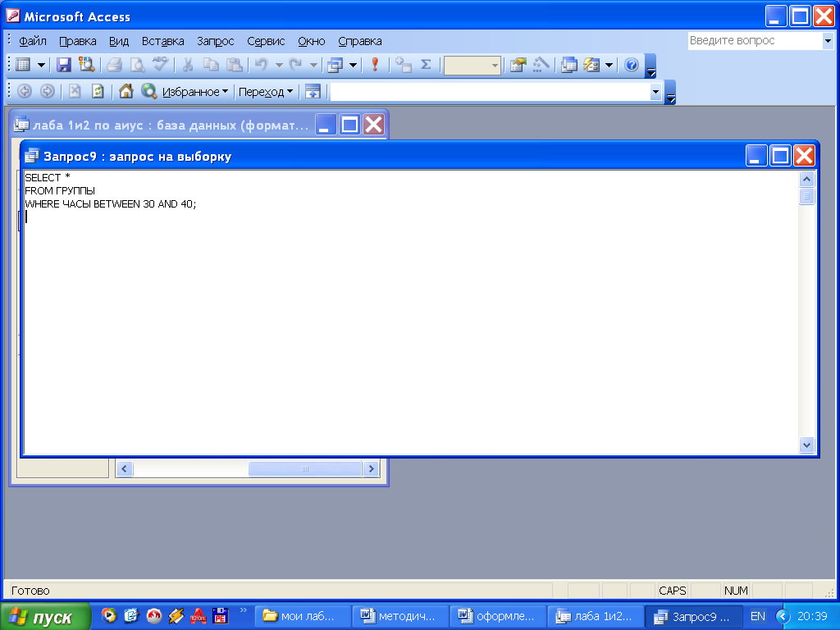Switch to the методич... Word taskbar button

400,617
